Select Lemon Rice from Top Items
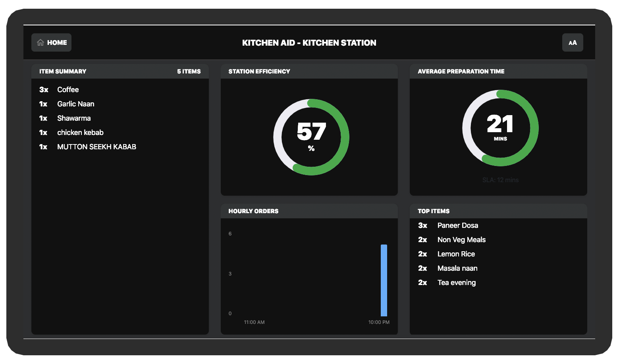The width and height of the screenshot is (619, 364). [x=456, y=254]
